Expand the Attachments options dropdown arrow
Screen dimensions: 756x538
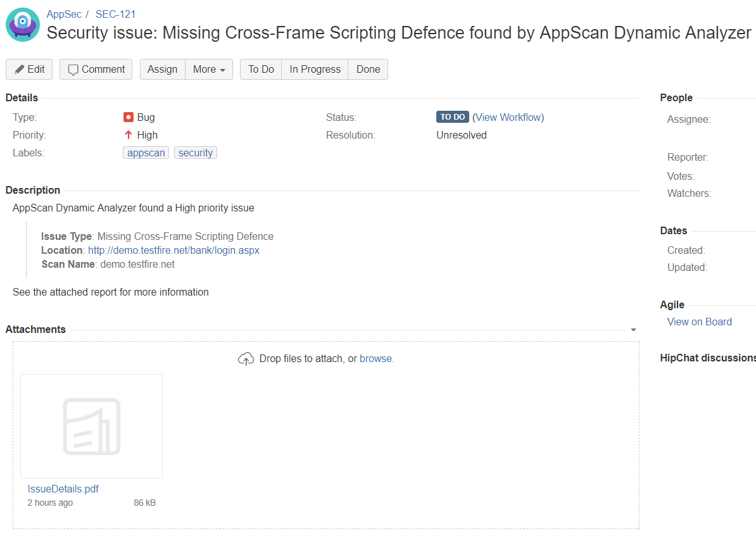pyautogui.click(x=634, y=330)
